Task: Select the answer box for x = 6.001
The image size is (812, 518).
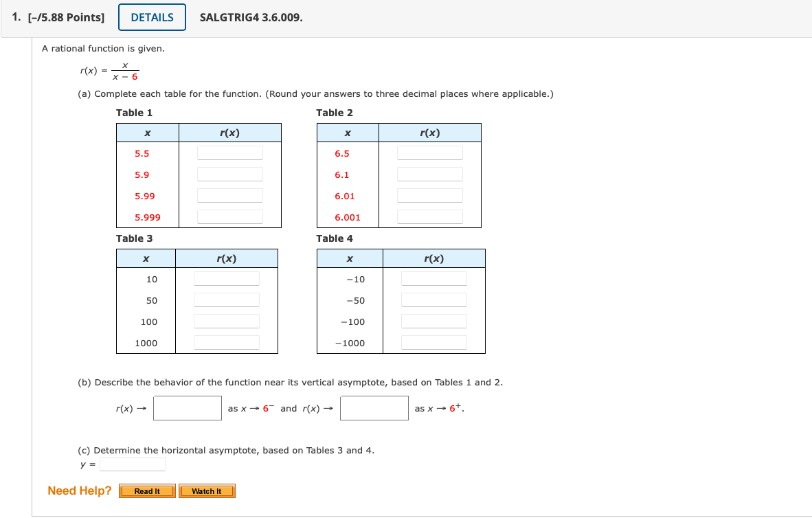Action: (429, 216)
